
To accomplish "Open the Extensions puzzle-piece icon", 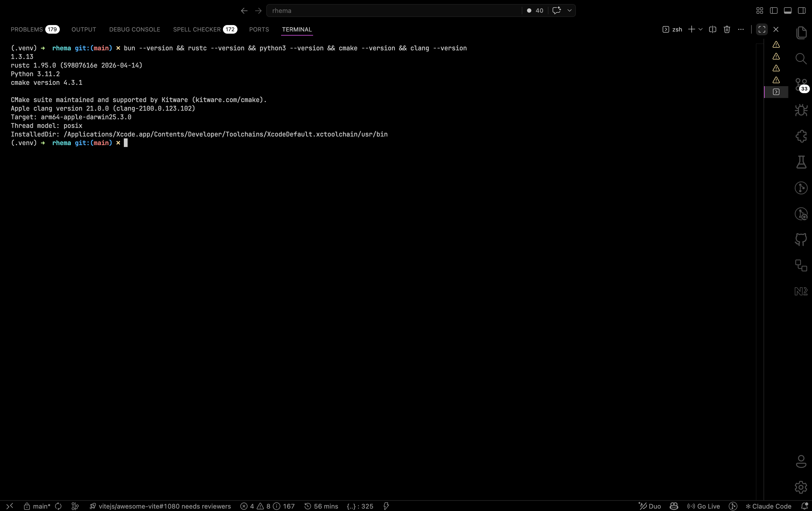I will [801, 136].
